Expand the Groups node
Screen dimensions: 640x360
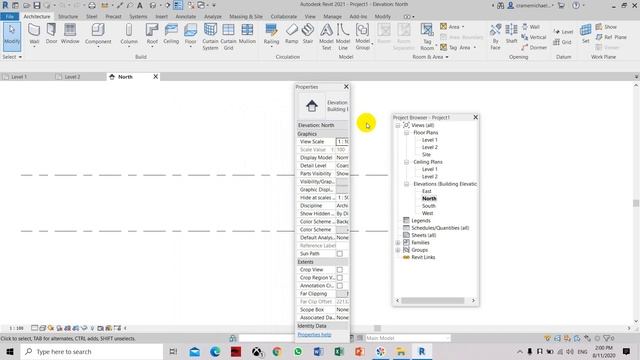pos(398,250)
